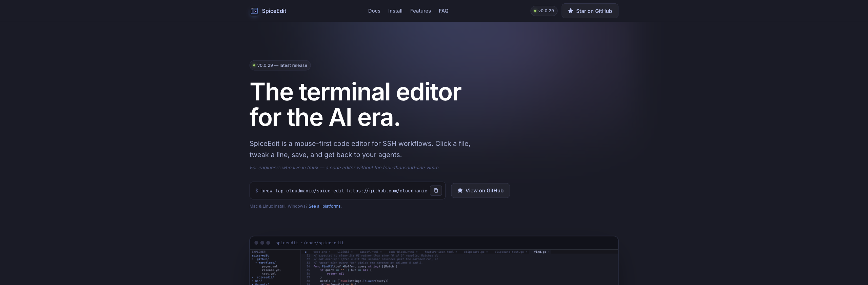Close the test.php tab
868x285 pixels.
[x=330, y=252]
